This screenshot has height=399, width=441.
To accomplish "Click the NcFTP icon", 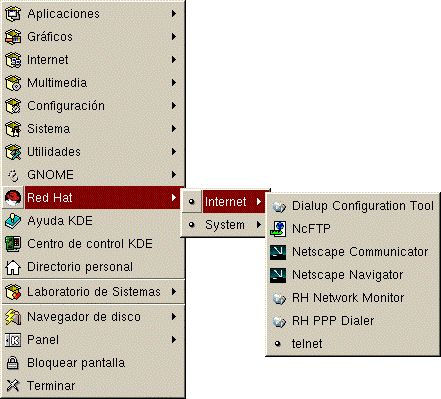I will click(278, 229).
